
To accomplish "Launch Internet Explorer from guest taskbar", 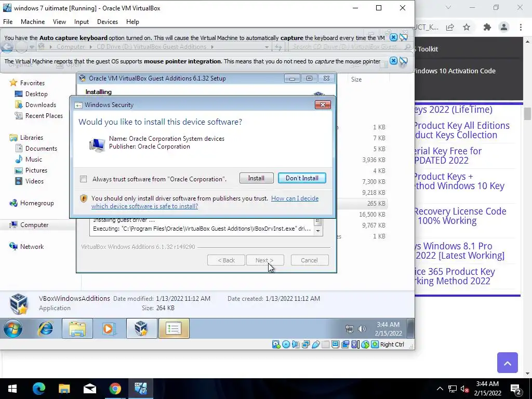I will (x=45, y=328).
